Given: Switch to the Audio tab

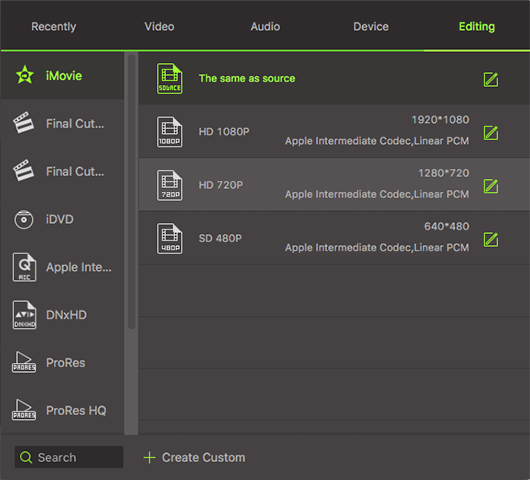Looking at the screenshot, I should click(x=265, y=26).
